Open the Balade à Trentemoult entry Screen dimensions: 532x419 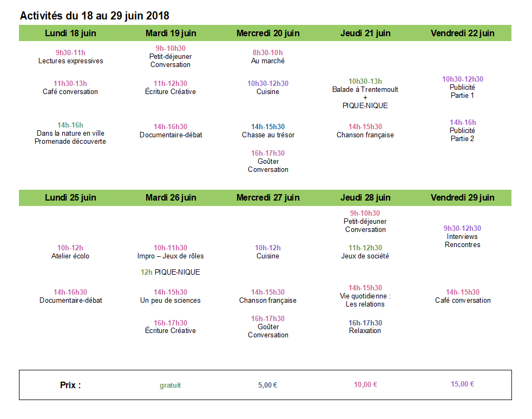coord(365,90)
